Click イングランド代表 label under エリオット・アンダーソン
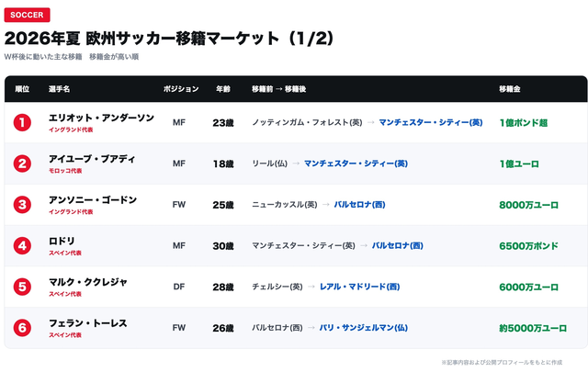This screenshot has width=588, height=372. click(71, 130)
